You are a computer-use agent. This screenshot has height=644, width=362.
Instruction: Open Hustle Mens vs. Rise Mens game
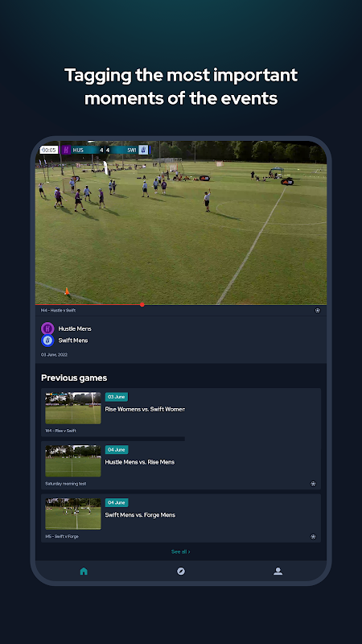click(x=140, y=462)
